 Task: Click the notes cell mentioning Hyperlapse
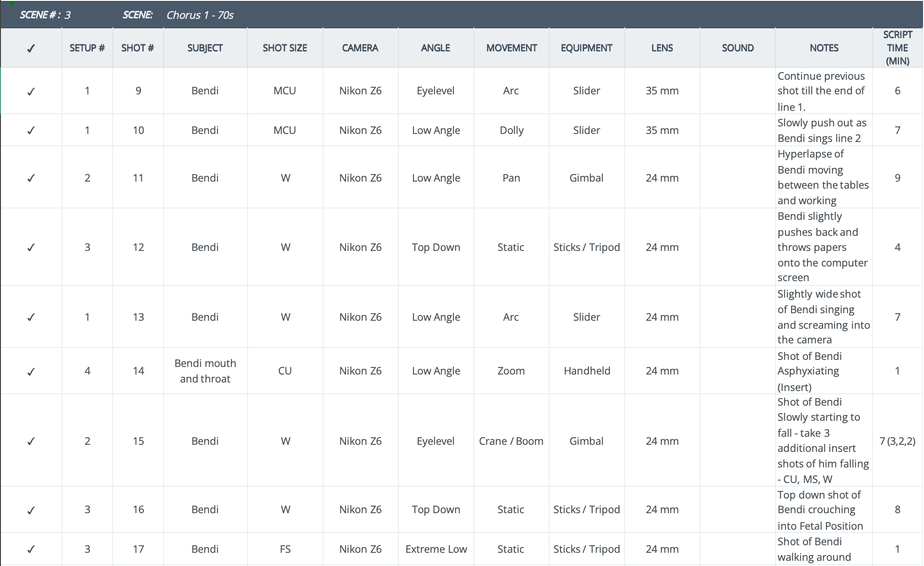pos(823,177)
